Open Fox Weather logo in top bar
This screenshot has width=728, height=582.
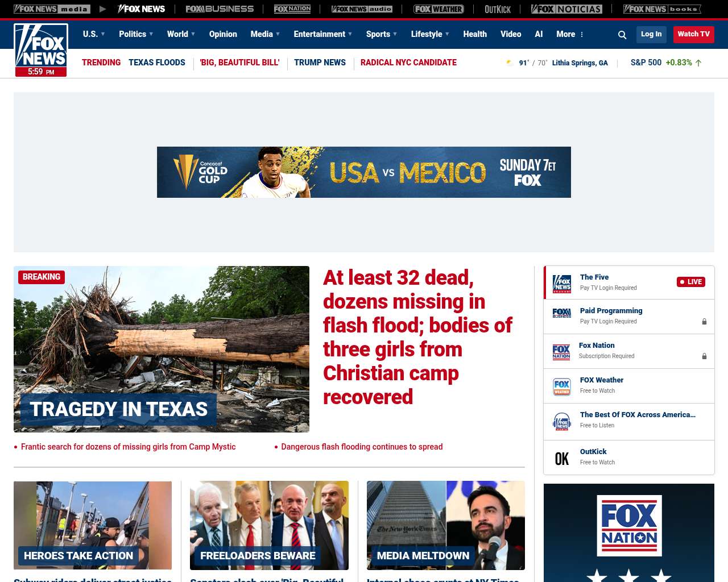pyautogui.click(x=439, y=9)
